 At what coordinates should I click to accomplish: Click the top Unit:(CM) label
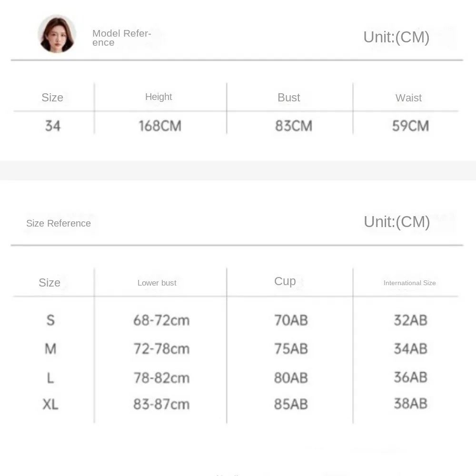tap(396, 37)
